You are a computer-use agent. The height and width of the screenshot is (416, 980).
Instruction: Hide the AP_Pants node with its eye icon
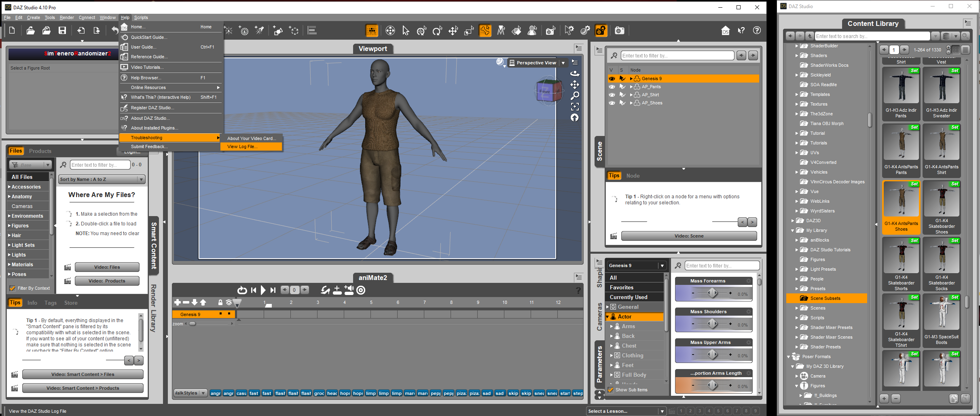(x=612, y=87)
